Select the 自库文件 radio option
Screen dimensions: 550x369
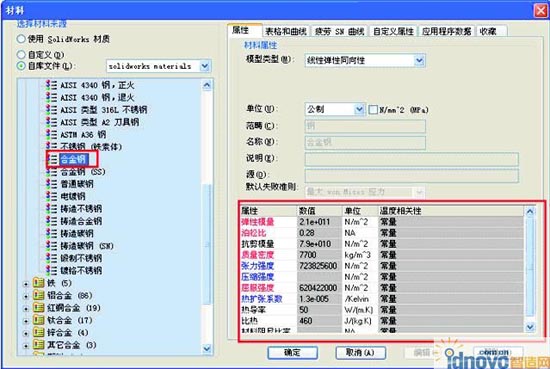(x=21, y=66)
